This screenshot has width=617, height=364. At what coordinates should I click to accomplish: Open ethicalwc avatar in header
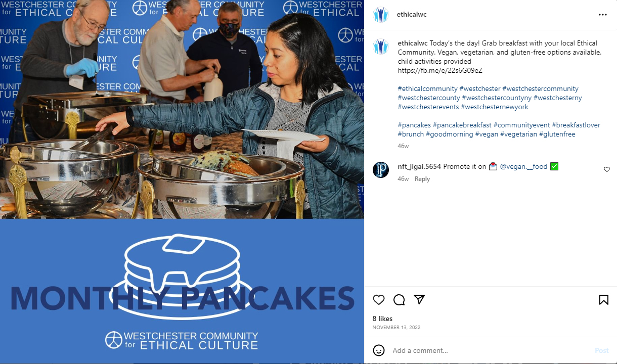click(x=381, y=15)
